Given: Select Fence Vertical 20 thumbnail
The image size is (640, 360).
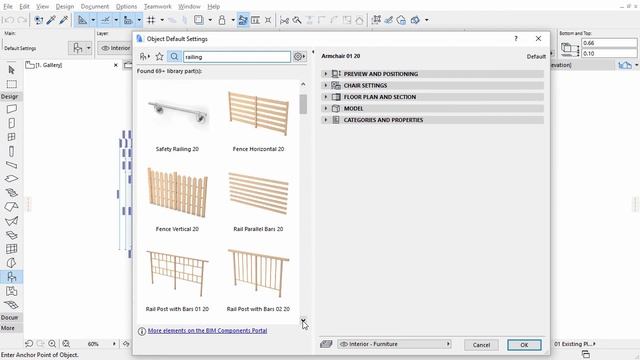Looking at the screenshot, I should click(177, 192).
